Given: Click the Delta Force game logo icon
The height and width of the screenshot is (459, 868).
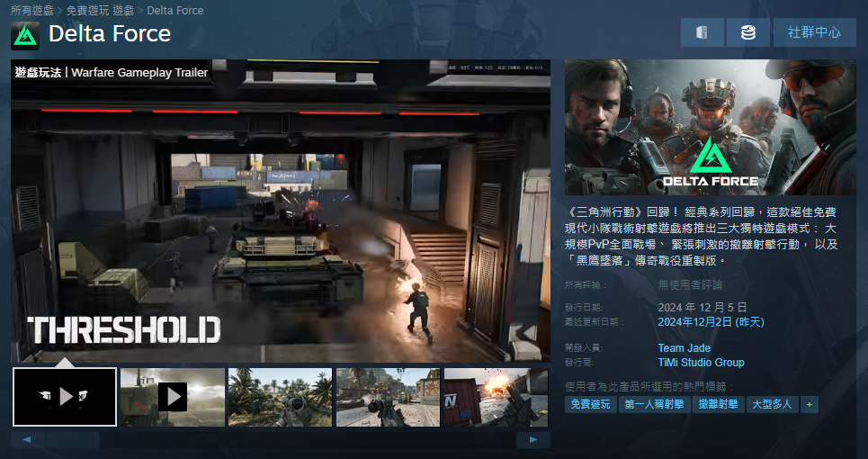Looking at the screenshot, I should (25, 36).
